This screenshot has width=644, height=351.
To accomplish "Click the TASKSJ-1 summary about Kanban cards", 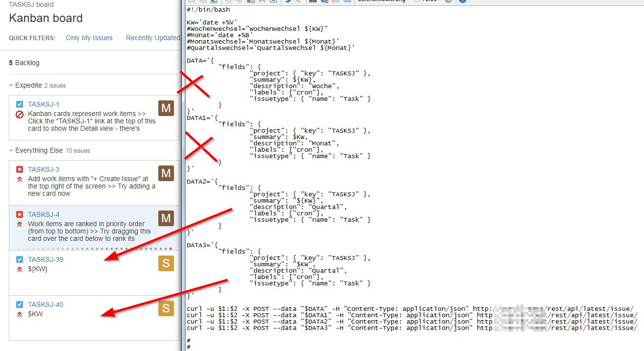I will click(x=92, y=121).
